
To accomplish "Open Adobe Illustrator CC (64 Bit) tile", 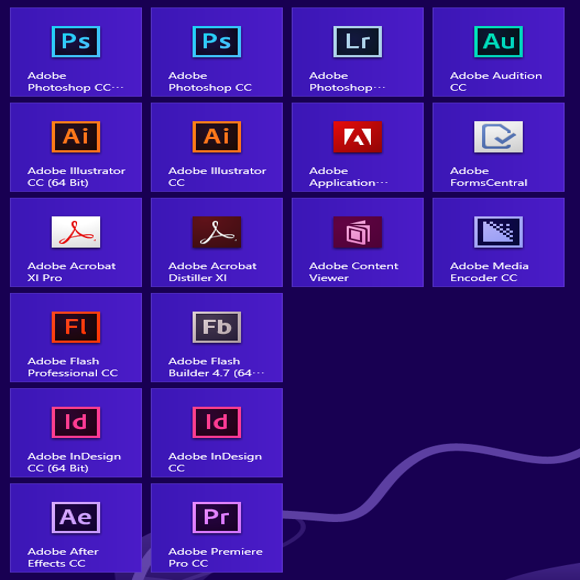I will pos(76,147).
